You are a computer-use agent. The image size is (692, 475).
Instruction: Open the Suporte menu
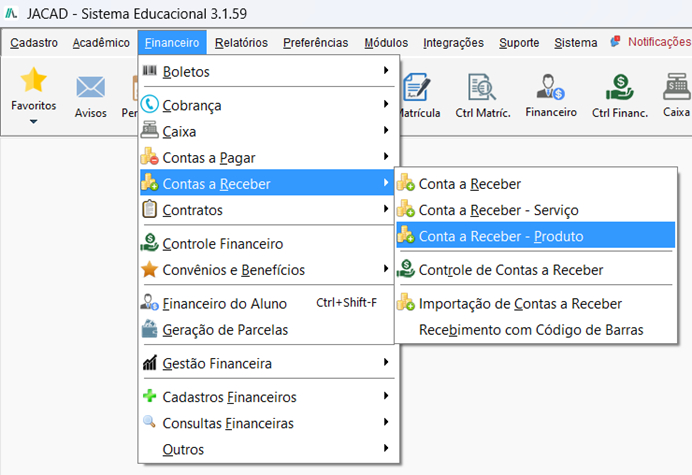[519, 42]
